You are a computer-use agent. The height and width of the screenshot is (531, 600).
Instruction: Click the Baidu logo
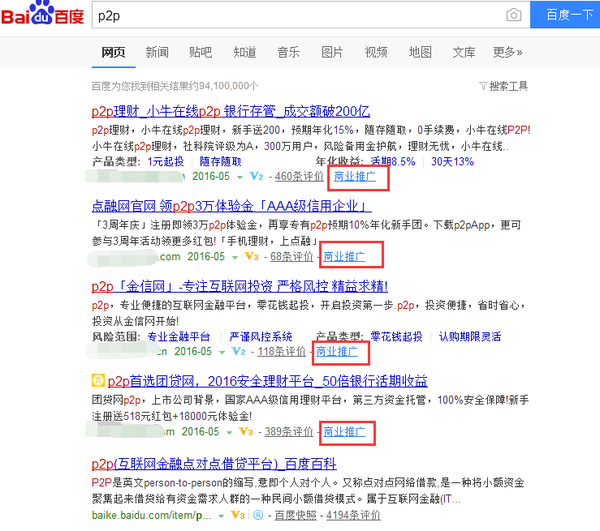[42, 17]
